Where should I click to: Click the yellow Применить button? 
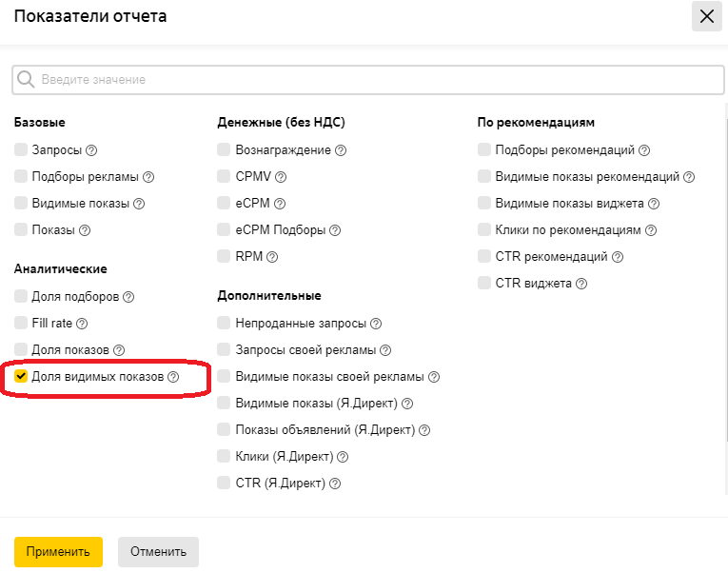pyautogui.click(x=58, y=552)
